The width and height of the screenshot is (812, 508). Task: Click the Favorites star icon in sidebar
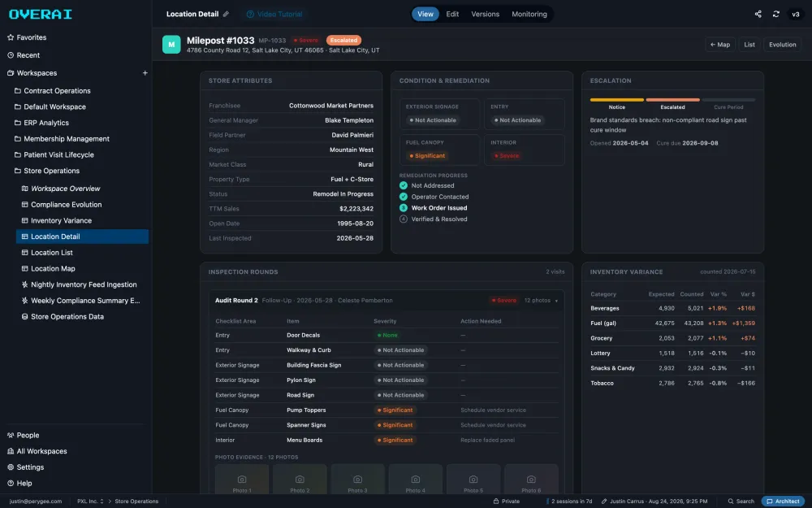point(11,37)
